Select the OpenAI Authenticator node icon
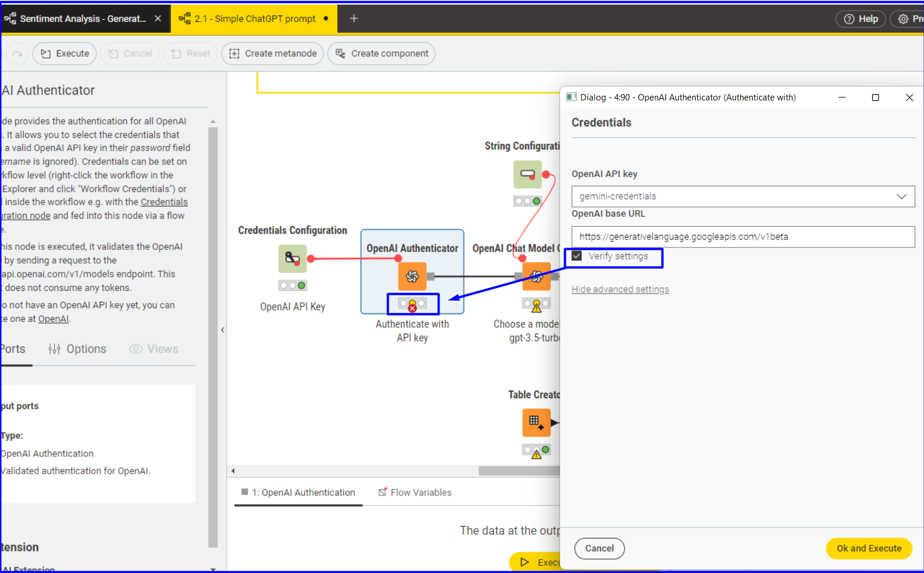The height and width of the screenshot is (573, 924). [x=412, y=276]
